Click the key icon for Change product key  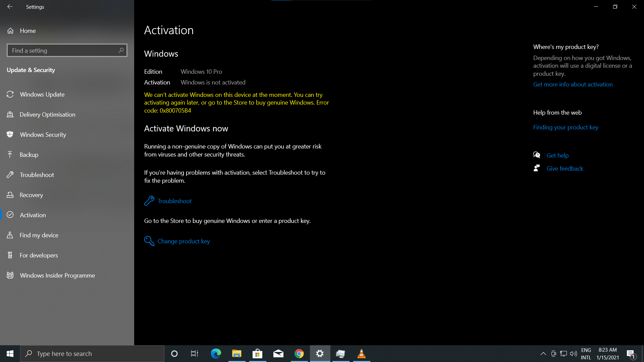(x=149, y=241)
